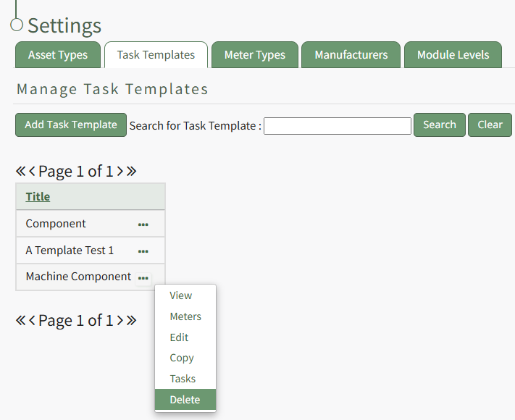Select Edit from the context menu
Viewport: 515px width, 420px height.
[179, 337]
